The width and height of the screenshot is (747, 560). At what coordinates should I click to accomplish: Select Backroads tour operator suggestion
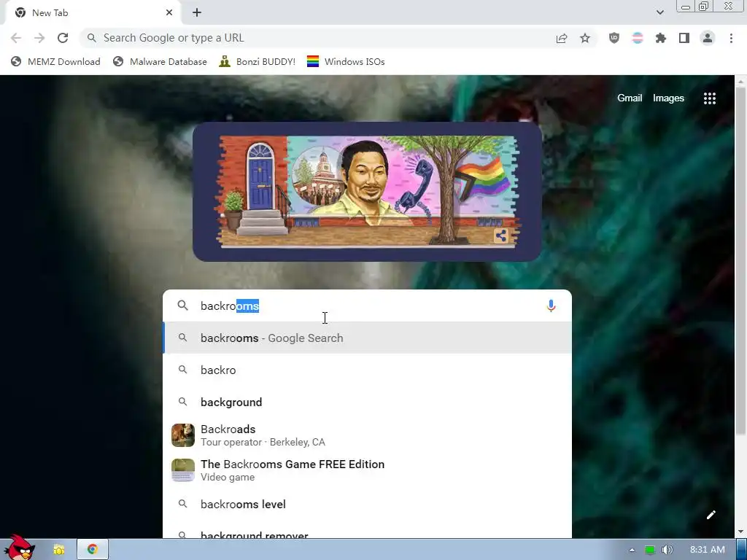367,435
